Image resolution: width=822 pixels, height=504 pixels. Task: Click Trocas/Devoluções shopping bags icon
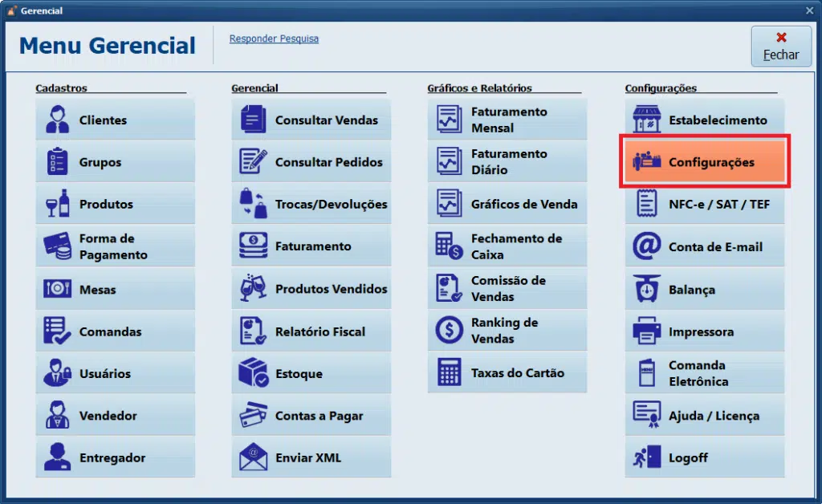[x=253, y=203]
